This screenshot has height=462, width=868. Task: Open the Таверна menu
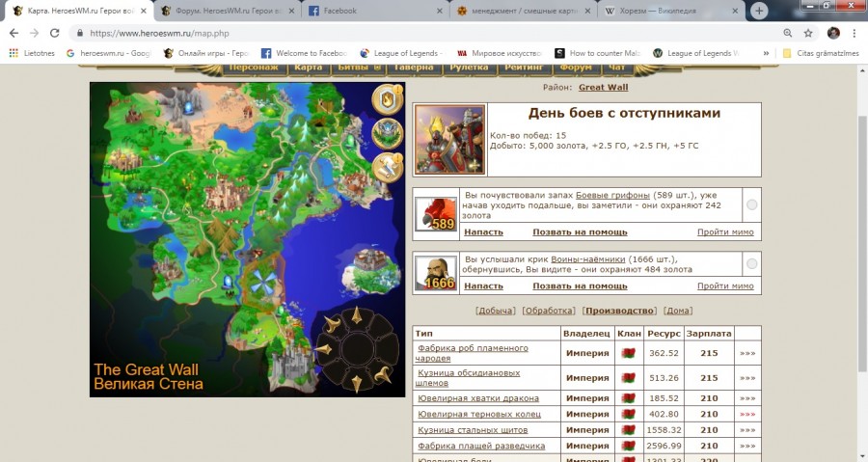(414, 68)
